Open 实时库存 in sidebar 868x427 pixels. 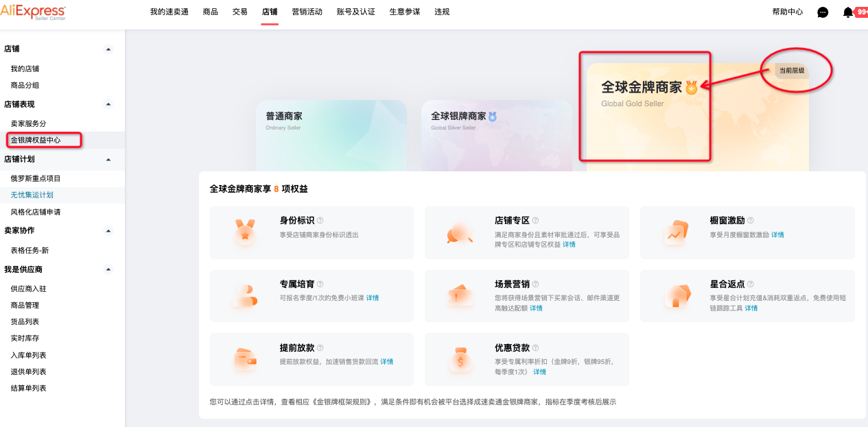pyautogui.click(x=25, y=338)
